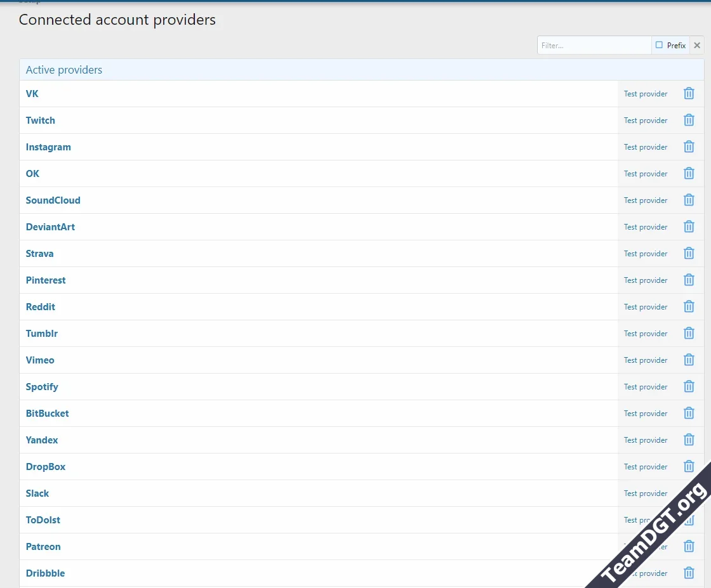Delete the VK provider
Image resolution: width=711 pixels, height=588 pixels.
coord(689,93)
